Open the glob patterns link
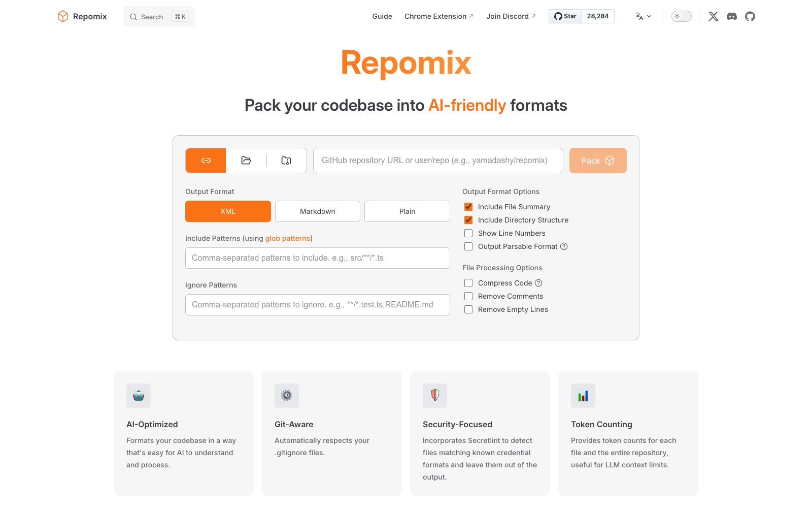Viewport: 812px width, 508px height. pos(288,238)
